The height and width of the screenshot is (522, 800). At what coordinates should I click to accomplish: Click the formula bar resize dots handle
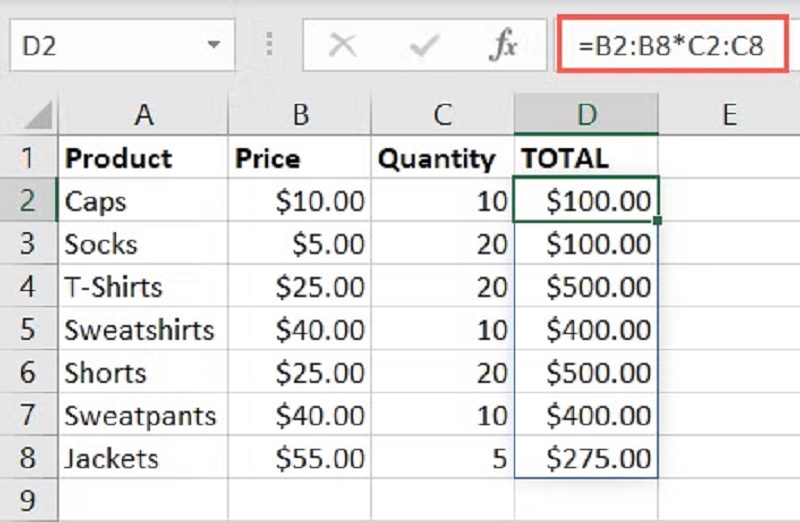[269, 46]
